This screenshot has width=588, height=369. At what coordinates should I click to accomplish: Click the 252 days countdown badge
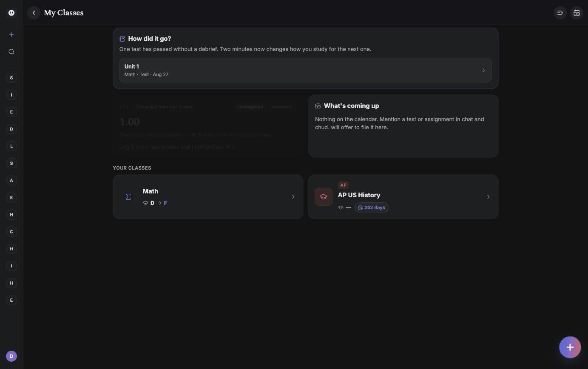tap(372, 207)
